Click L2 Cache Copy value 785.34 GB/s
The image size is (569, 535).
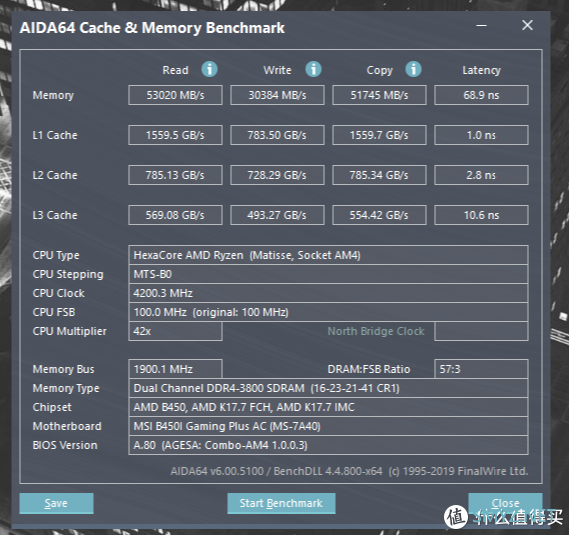point(379,175)
